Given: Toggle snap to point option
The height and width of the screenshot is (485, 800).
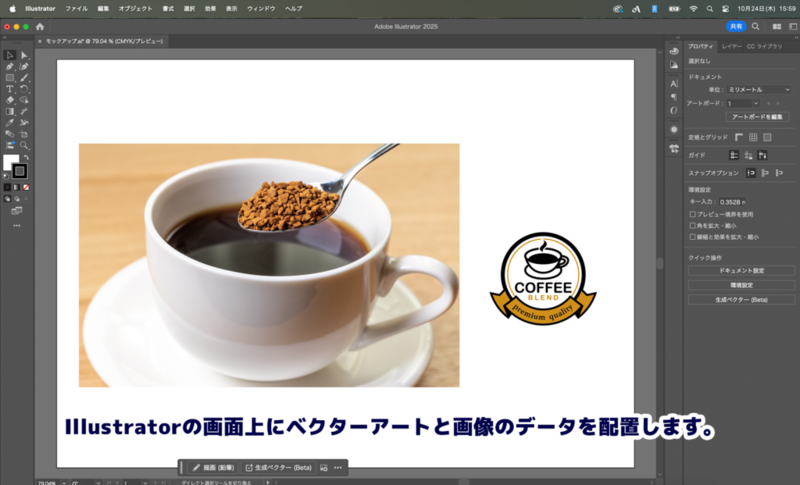Looking at the screenshot, I should [751, 173].
